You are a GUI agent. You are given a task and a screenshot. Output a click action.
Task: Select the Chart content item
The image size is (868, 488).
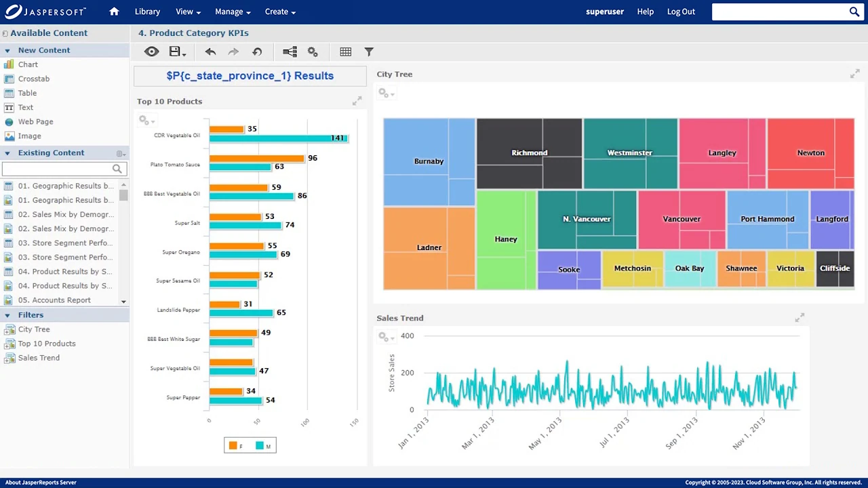tap(28, 64)
